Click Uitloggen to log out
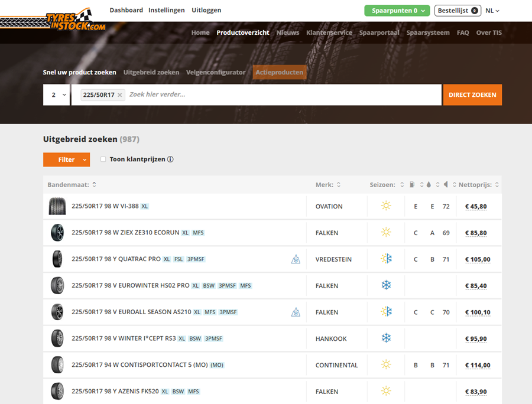 click(206, 10)
